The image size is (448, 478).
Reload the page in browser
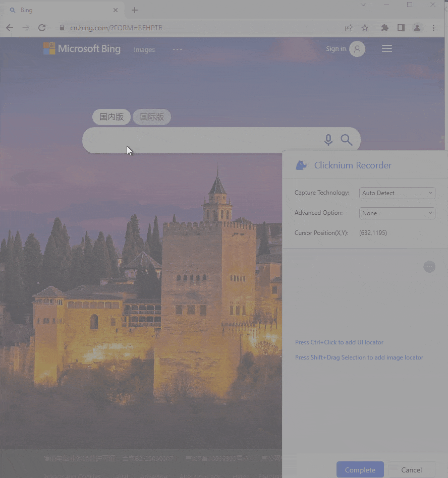pyautogui.click(x=42, y=28)
